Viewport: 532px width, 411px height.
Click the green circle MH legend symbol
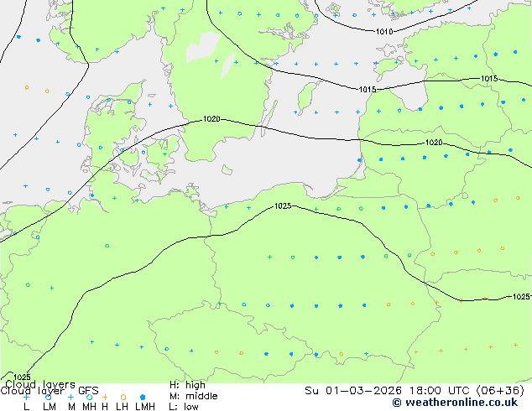[90, 397]
